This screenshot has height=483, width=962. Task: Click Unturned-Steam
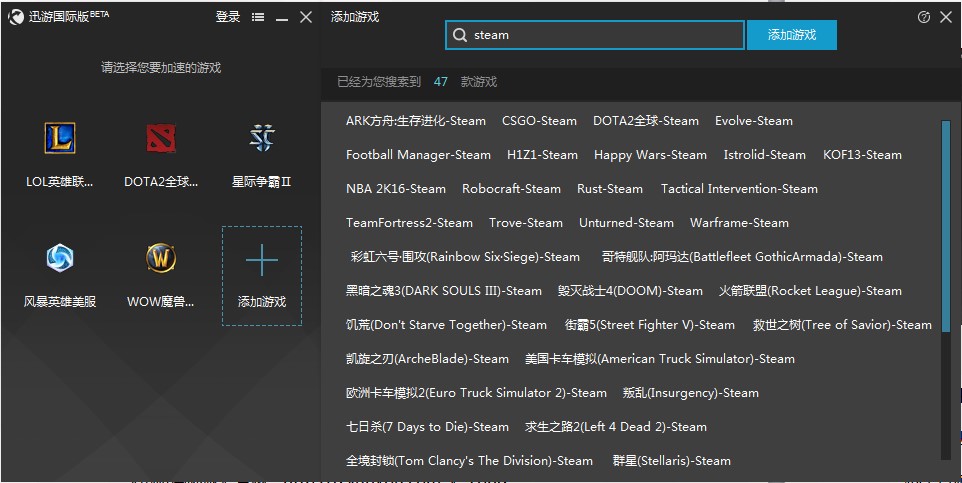pos(626,223)
